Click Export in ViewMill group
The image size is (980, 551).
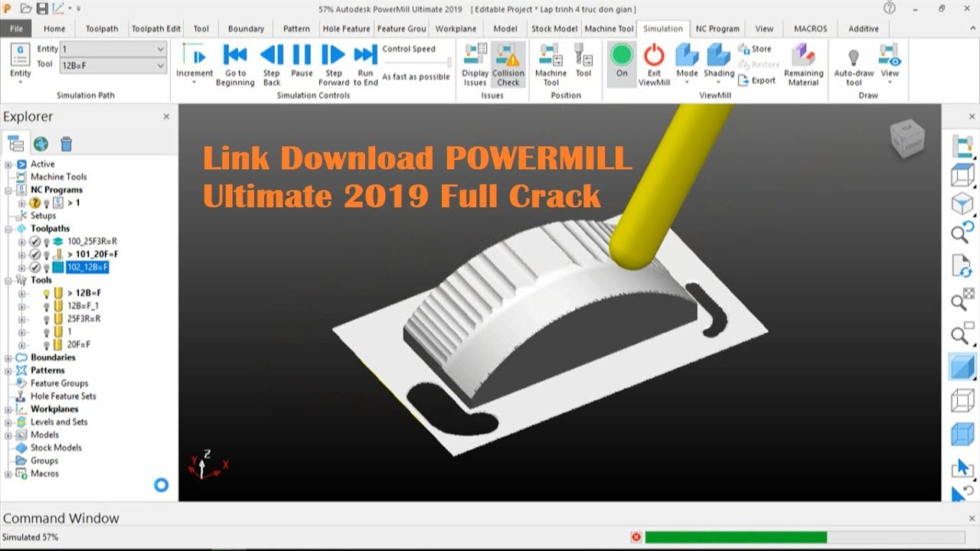click(x=756, y=80)
